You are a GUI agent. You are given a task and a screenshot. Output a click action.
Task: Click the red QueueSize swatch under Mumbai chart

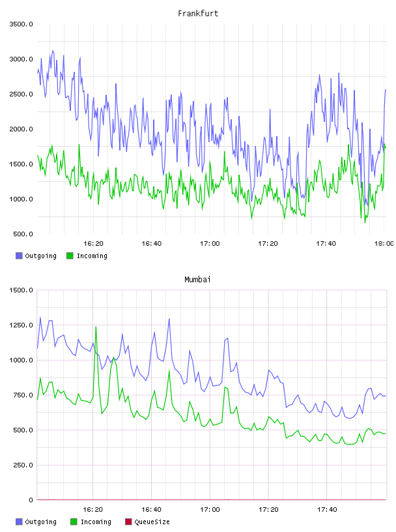point(128,522)
